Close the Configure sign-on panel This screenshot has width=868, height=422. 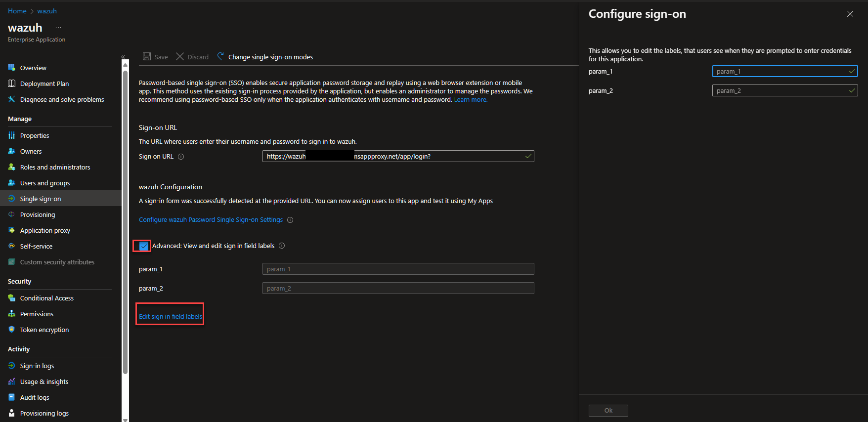[850, 14]
